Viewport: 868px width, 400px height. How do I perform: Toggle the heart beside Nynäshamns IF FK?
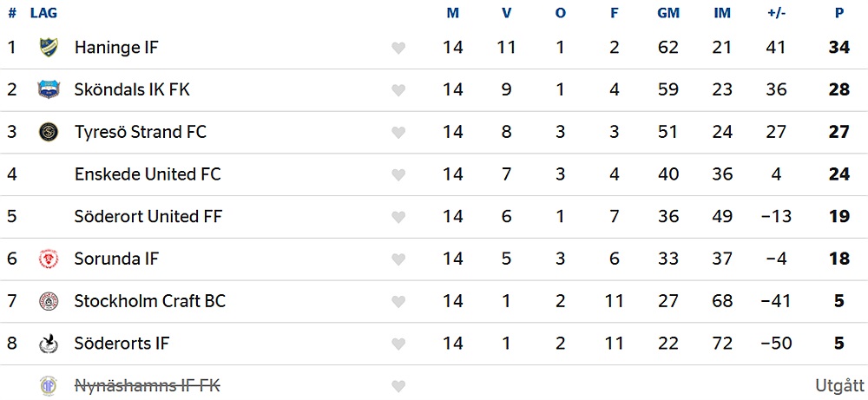tap(398, 386)
